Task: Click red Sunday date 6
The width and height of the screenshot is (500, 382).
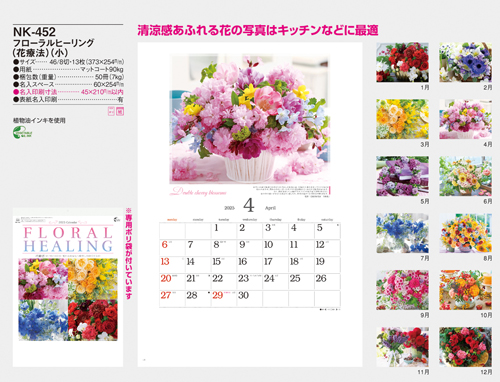Action: pyautogui.click(x=164, y=245)
